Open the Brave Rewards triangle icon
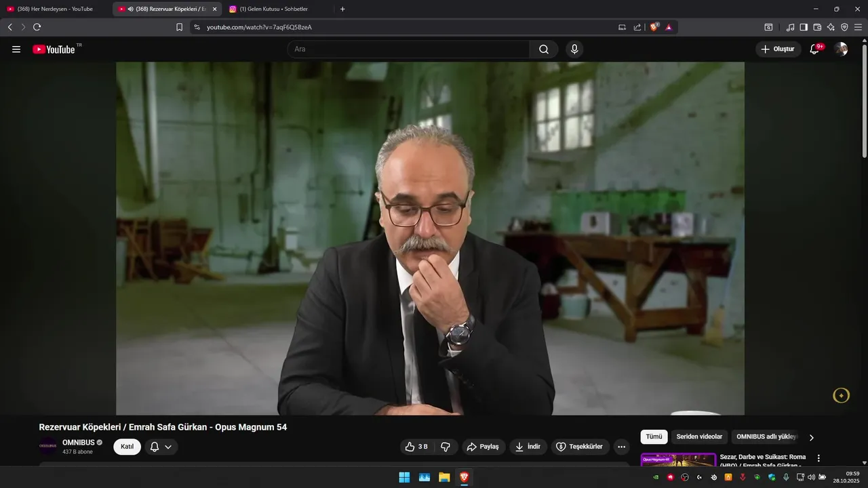This screenshot has width=868, height=488. click(669, 27)
